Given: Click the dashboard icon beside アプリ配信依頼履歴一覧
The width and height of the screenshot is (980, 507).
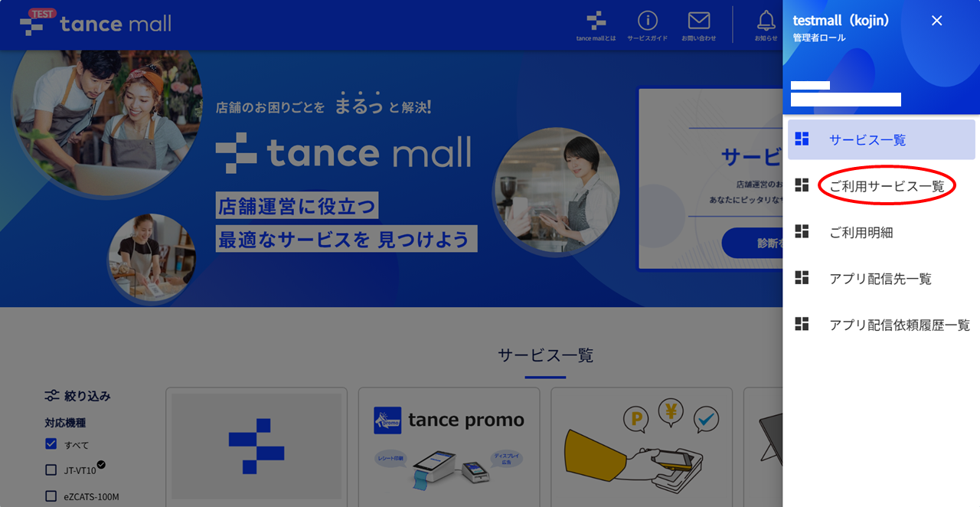Looking at the screenshot, I should [x=802, y=324].
